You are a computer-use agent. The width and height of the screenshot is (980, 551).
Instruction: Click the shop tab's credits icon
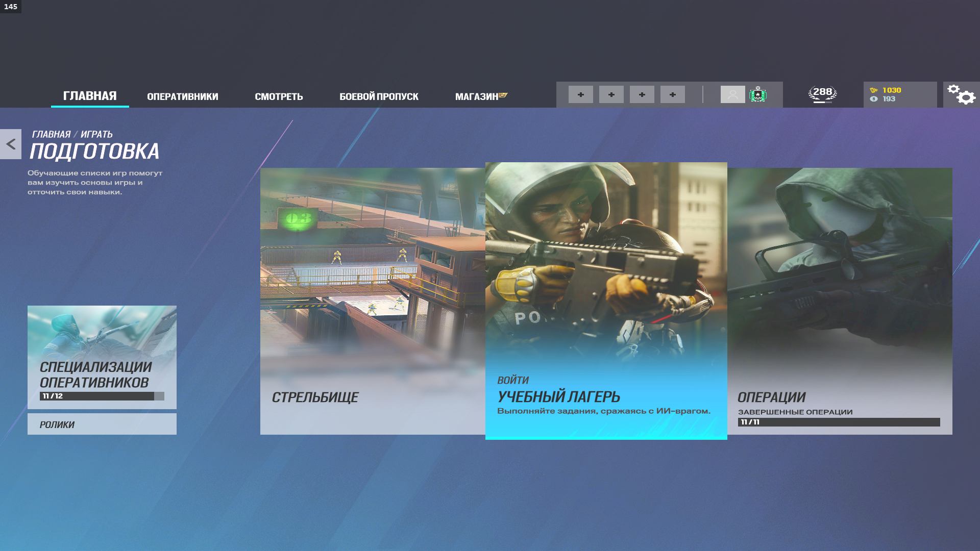(503, 95)
